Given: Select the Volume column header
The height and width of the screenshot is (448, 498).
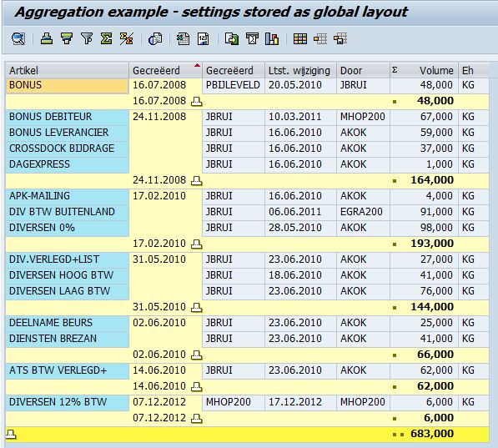Looking at the screenshot, I should 424,70.
